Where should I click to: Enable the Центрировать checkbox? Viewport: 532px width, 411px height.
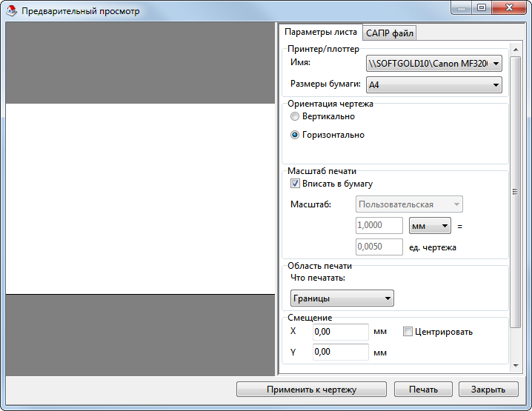(408, 332)
